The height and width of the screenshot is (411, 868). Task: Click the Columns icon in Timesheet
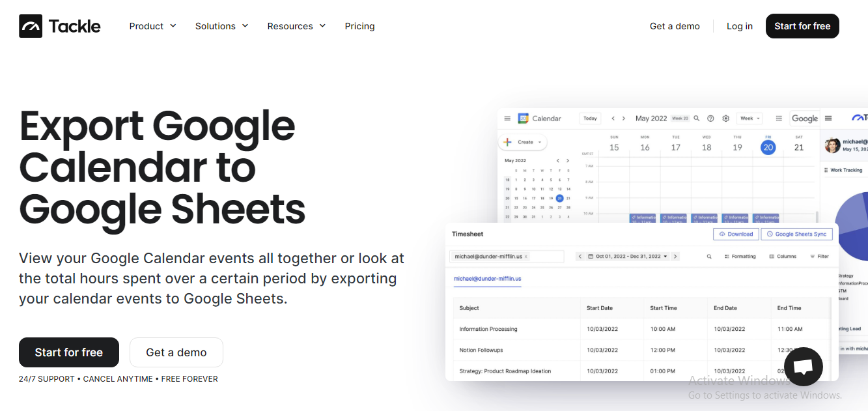coord(782,256)
